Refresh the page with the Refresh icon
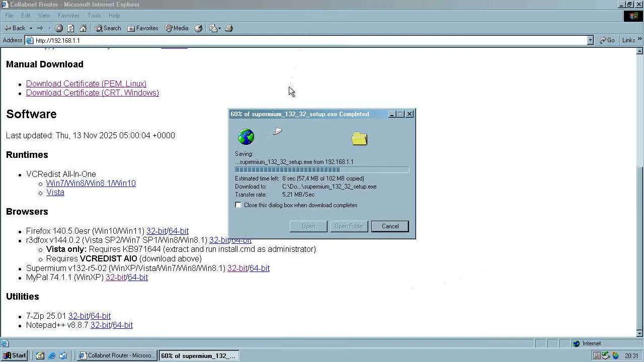The width and height of the screenshot is (644, 362). coord(71,28)
